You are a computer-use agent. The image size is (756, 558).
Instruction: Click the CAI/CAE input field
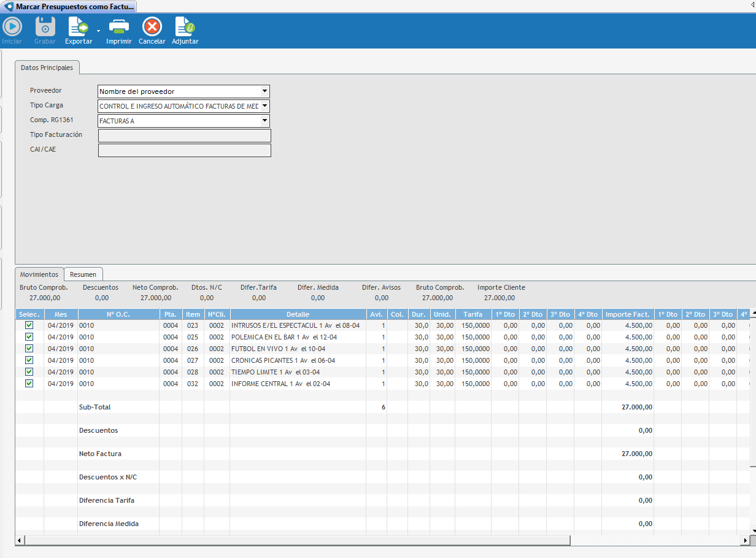click(184, 150)
